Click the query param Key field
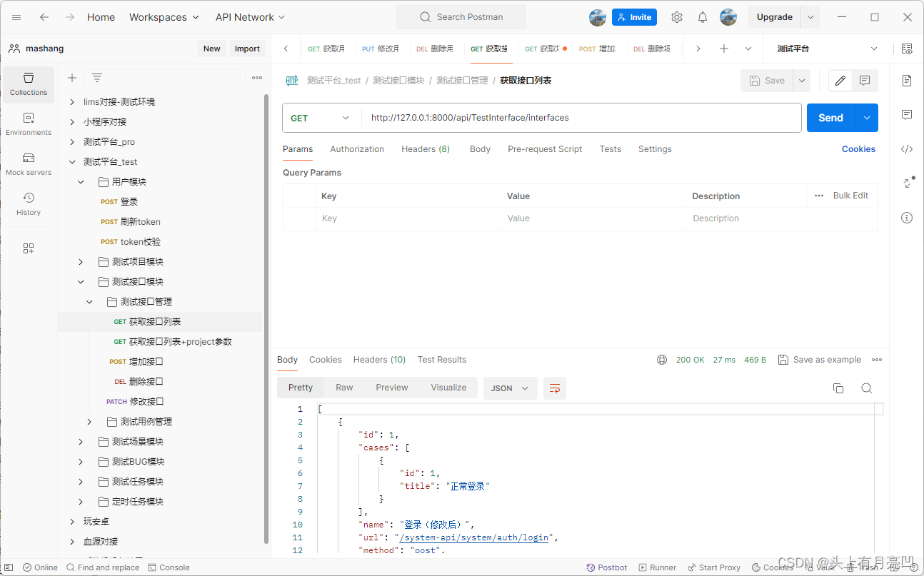The height and width of the screenshot is (576, 924). coord(408,218)
